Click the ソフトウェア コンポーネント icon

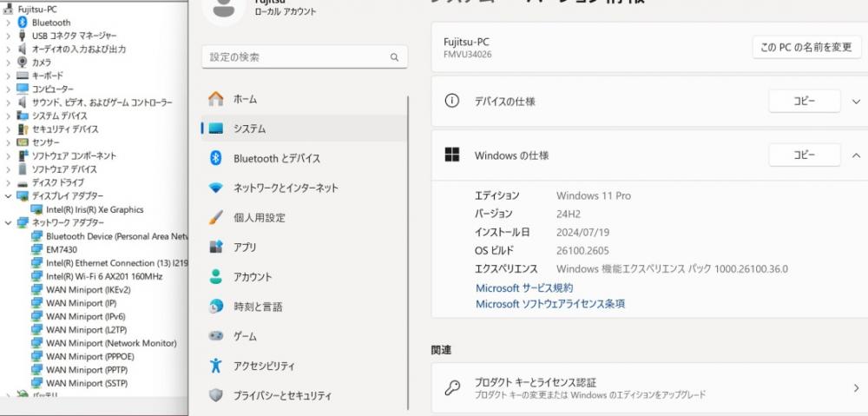(23, 155)
